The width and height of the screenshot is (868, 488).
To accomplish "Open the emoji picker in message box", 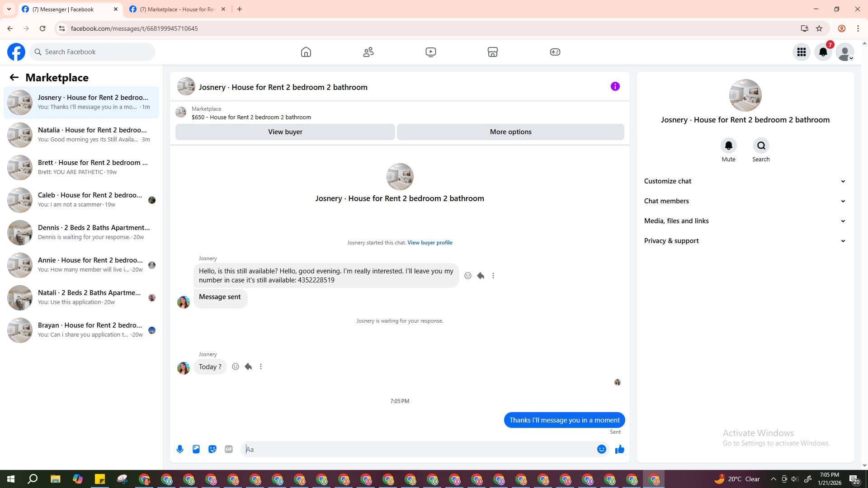I will 601,449.
